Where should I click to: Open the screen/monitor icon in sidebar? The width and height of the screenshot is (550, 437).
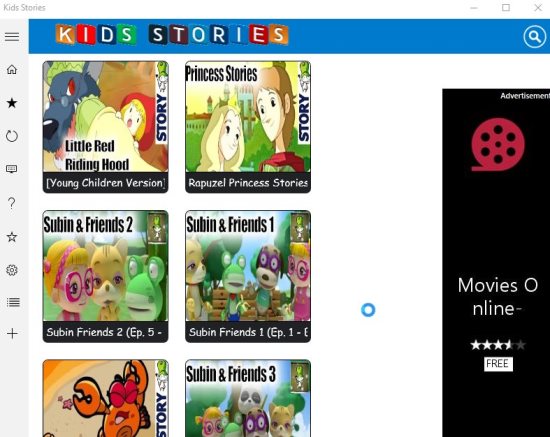(12, 169)
